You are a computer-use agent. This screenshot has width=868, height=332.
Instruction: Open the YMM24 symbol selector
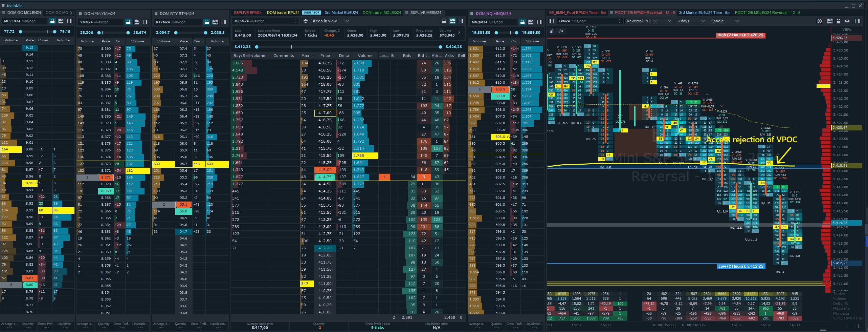point(101,22)
